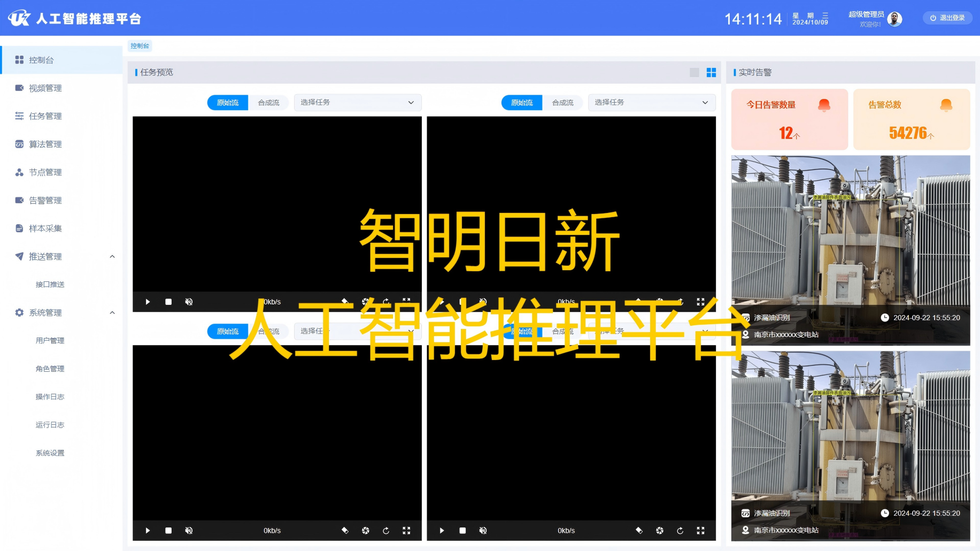This screenshot has height=551, width=980.
Task: Open fullscreen for bottom-left video player
Action: [x=406, y=530]
